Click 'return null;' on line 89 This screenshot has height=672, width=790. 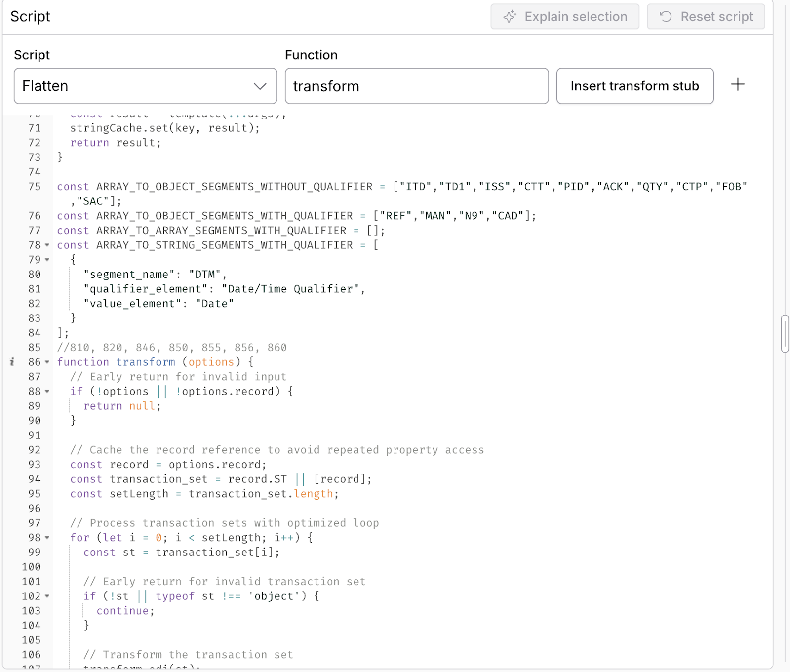122,406
